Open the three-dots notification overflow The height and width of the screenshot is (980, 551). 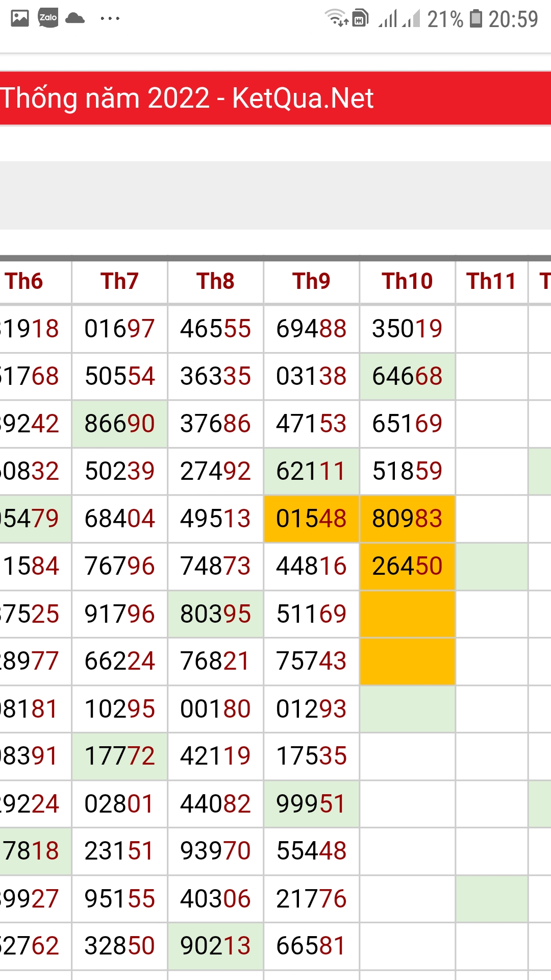pyautogui.click(x=110, y=19)
